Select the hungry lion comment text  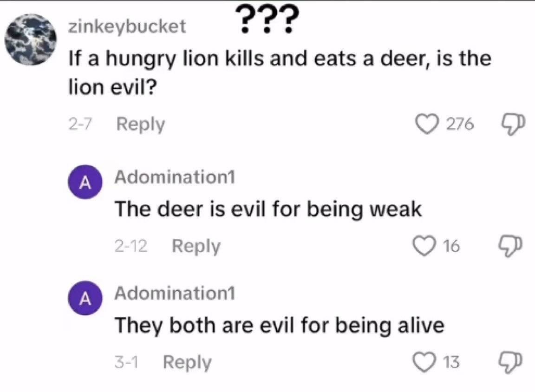[280, 72]
